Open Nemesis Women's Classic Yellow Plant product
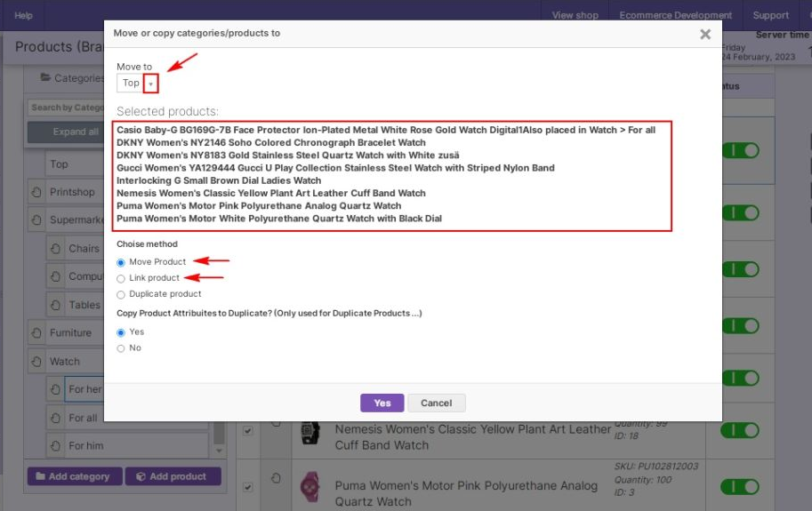The height and width of the screenshot is (511, 812). pyautogui.click(x=472, y=437)
